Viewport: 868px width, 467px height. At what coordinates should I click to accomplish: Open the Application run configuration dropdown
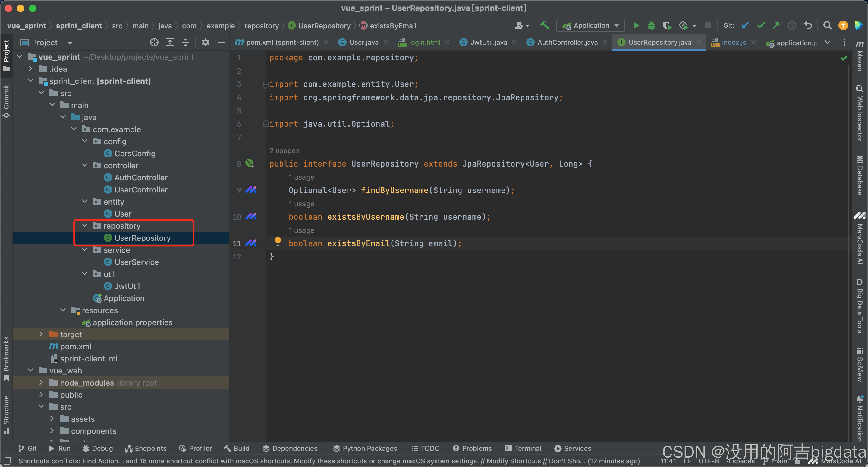[x=591, y=26]
